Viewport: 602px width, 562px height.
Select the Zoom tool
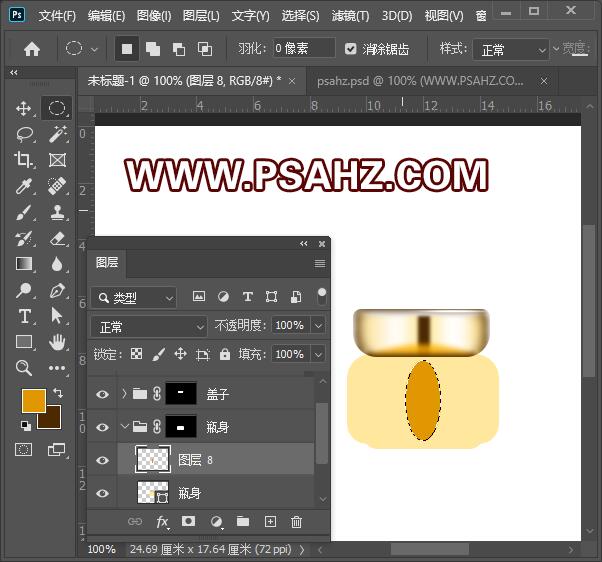pyautogui.click(x=24, y=368)
